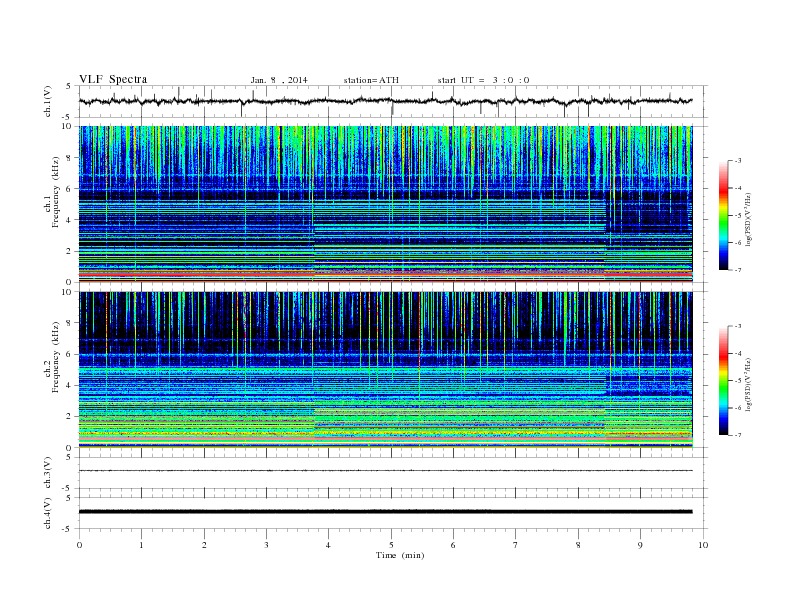Click time axis tick label "3"
The image size is (792, 612).
[x=267, y=545]
